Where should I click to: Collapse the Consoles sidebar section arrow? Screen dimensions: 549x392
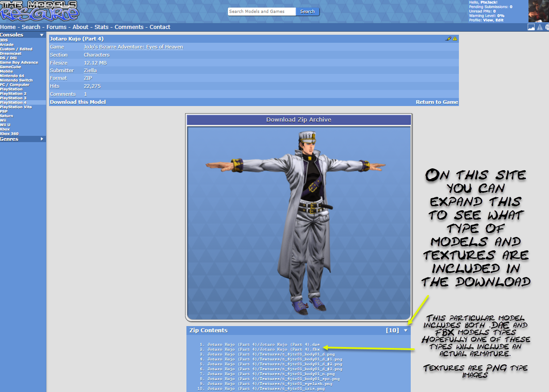pos(41,35)
